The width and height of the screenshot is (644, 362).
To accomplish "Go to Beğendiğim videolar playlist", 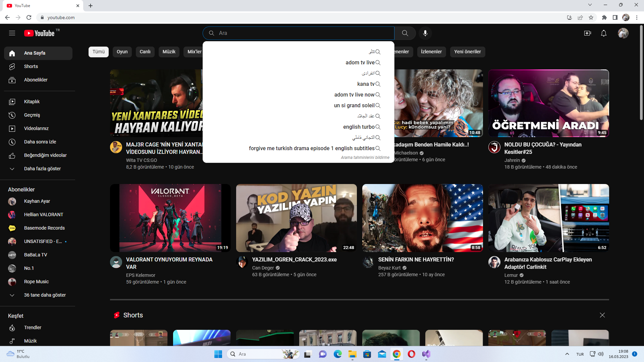I will click(x=45, y=155).
